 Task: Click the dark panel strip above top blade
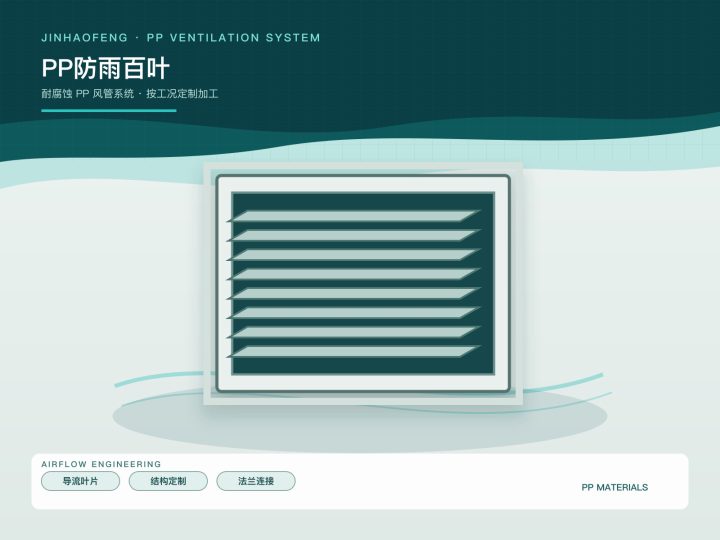coord(363,202)
